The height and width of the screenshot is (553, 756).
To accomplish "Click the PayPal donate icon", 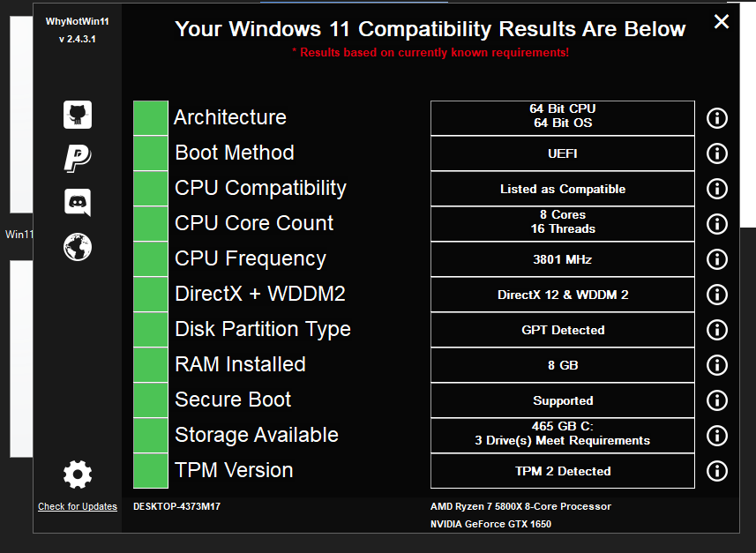I will [78, 159].
